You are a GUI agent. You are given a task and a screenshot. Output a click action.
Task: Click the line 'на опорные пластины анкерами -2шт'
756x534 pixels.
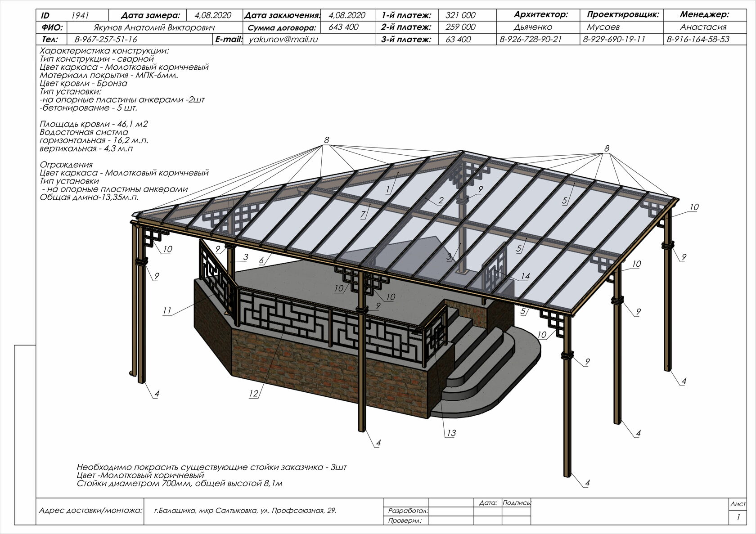coord(122,99)
